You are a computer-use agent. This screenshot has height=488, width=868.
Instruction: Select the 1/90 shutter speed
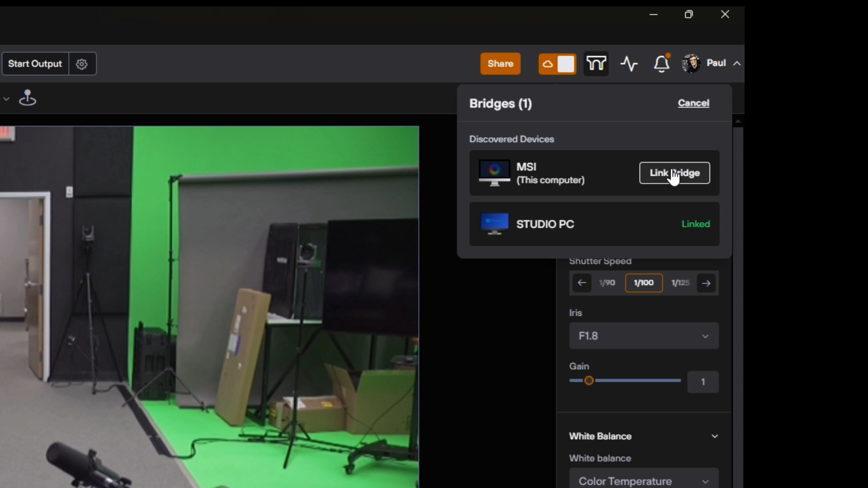pyautogui.click(x=607, y=283)
